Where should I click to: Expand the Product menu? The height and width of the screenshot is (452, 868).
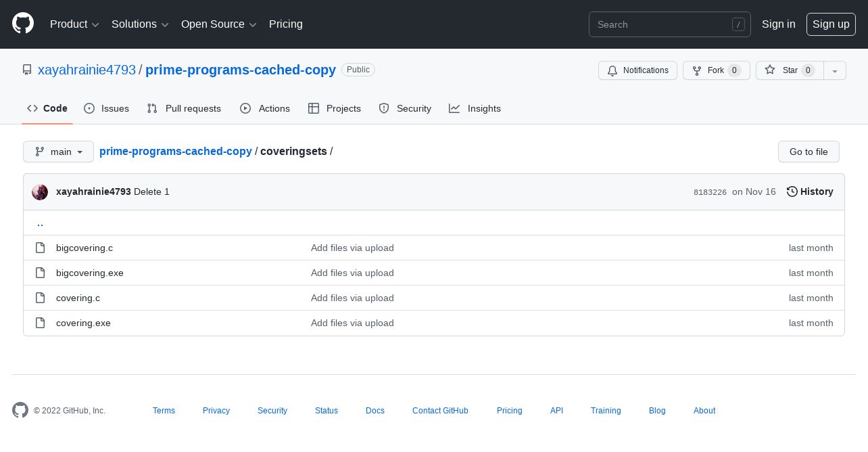pyautogui.click(x=74, y=24)
